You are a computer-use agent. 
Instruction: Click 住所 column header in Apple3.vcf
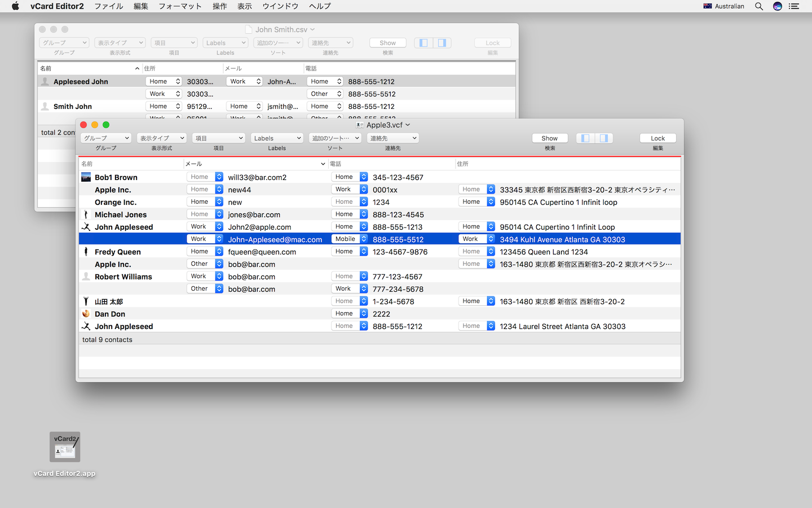coord(567,164)
